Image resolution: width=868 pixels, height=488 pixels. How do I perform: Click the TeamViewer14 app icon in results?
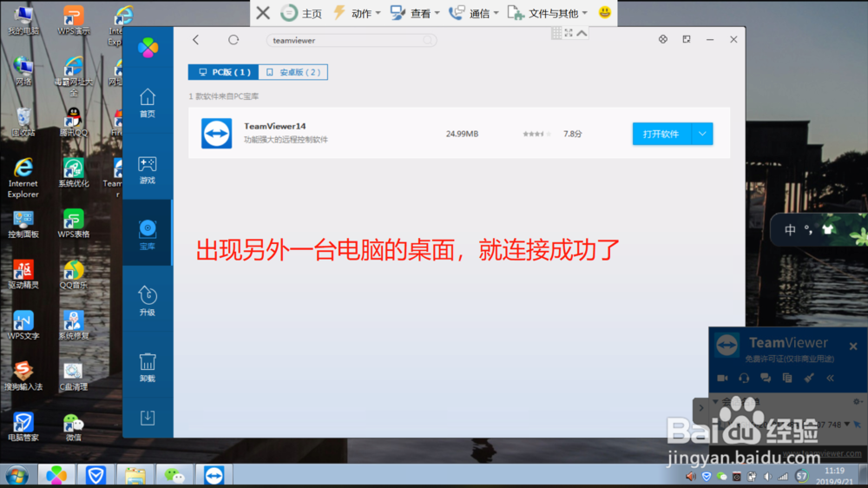tap(216, 134)
